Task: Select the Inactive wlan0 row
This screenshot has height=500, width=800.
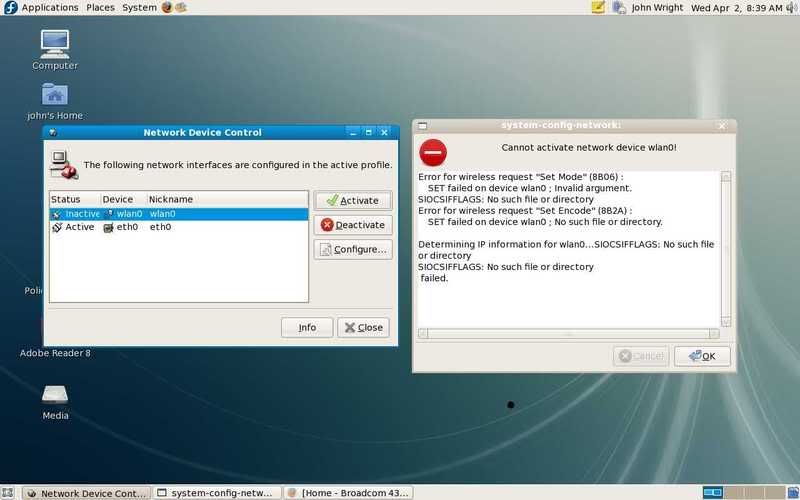Action: coord(179,214)
